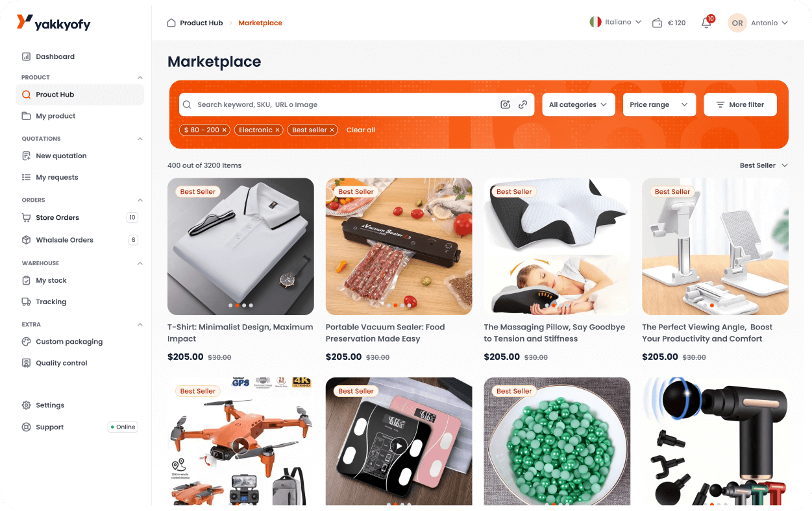The width and height of the screenshot is (812, 511).
Task: Expand the Best Seller sort dropdown
Action: (764, 165)
